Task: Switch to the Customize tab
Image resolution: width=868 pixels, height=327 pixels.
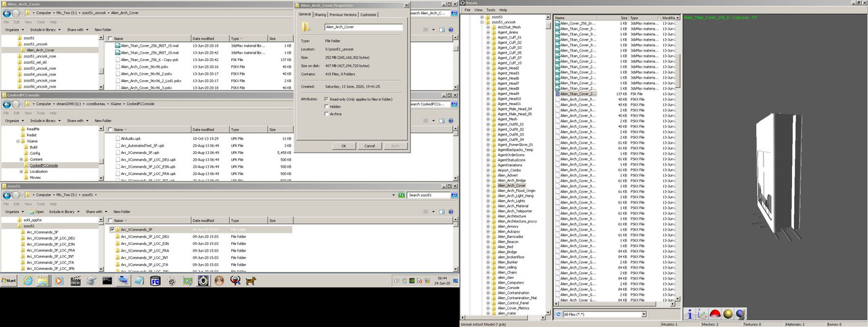Action: coord(368,14)
